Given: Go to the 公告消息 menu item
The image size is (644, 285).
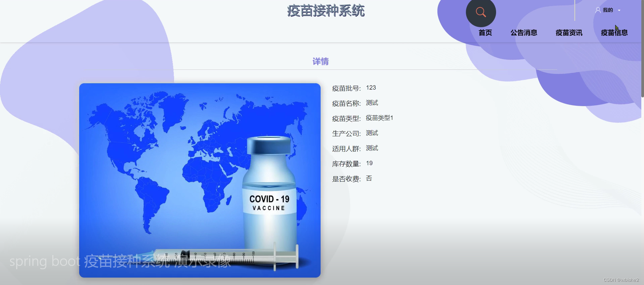Looking at the screenshot, I should pos(524,33).
